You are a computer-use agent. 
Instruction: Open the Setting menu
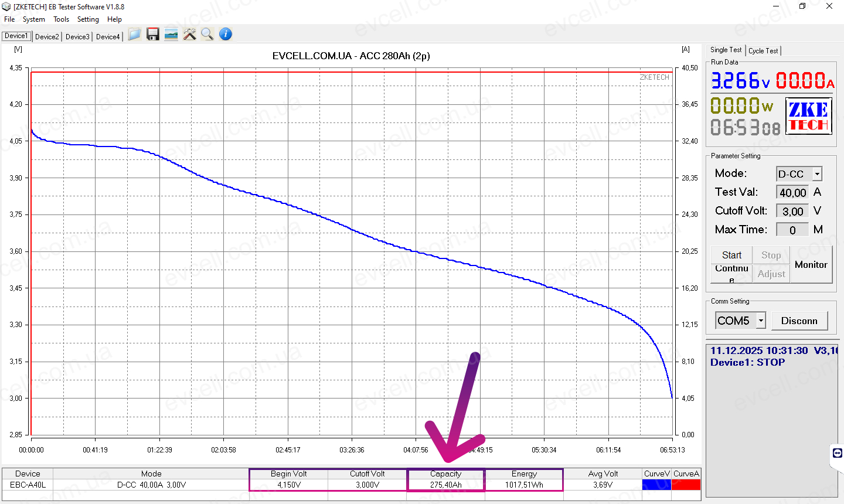tap(88, 19)
